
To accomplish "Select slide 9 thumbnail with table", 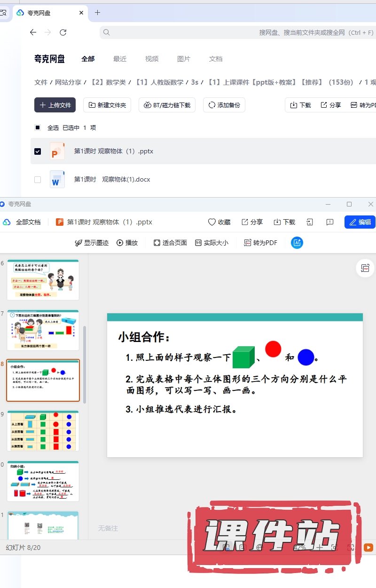I will (43, 431).
